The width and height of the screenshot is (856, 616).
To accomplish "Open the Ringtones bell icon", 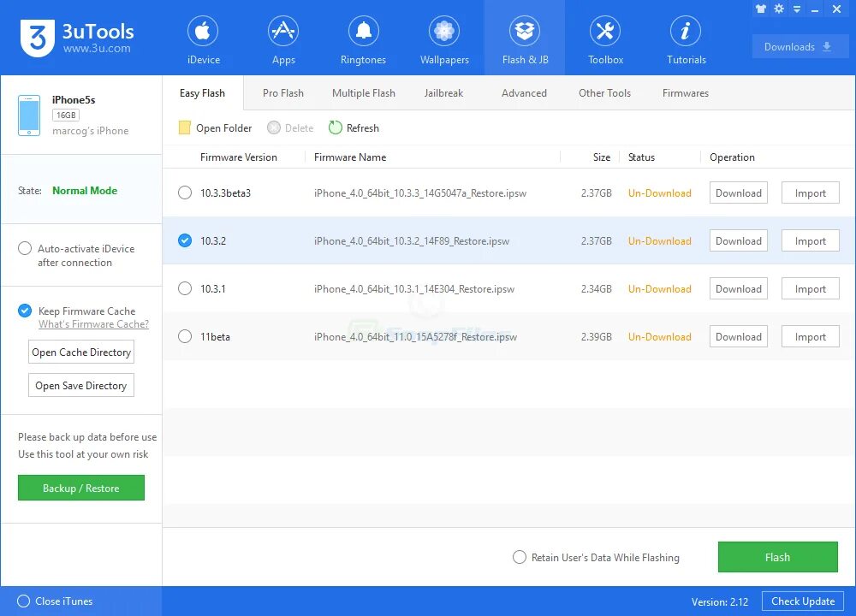I will coord(364,31).
